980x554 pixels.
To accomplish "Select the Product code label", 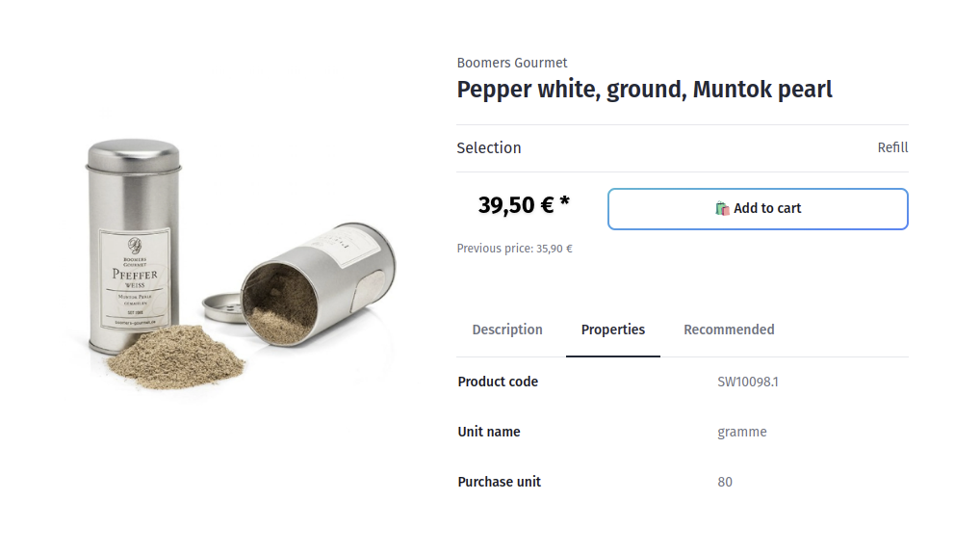I will coord(498,382).
